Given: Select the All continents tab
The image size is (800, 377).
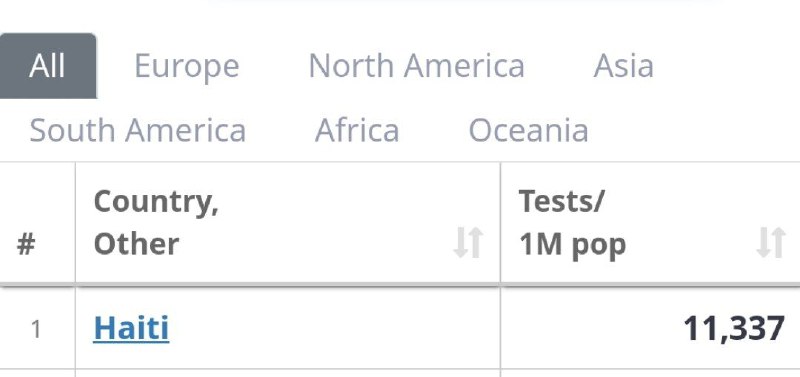Looking at the screenshot, I should 47,66.
